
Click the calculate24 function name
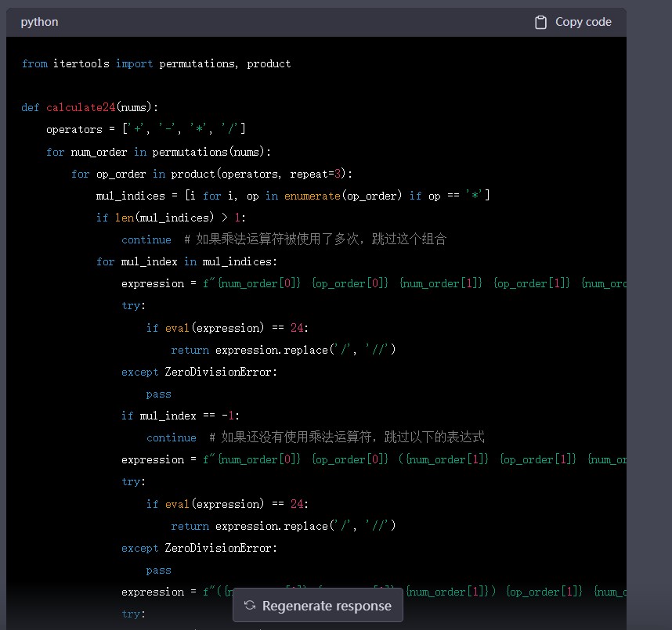coord(80,107)
